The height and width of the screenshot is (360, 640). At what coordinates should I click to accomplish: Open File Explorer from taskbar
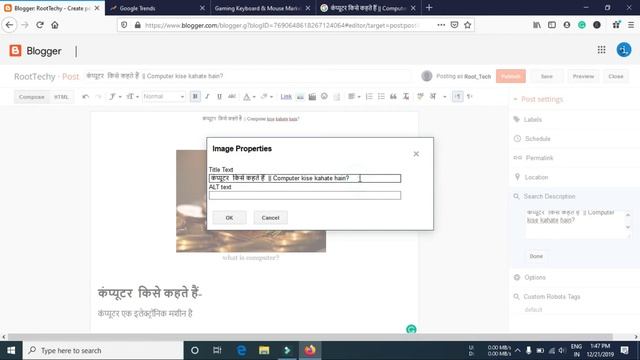tap(264, 350)
